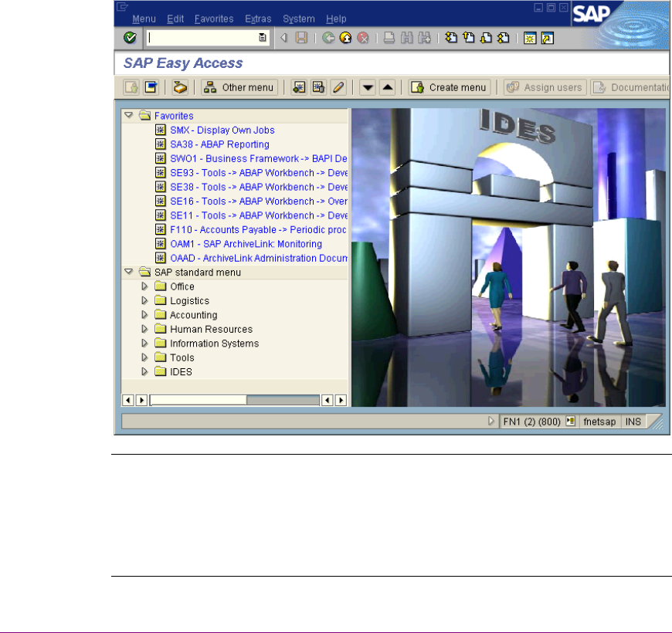
Task: Open the Favorites menu in the menu bar
Action: tap(214, 19)
